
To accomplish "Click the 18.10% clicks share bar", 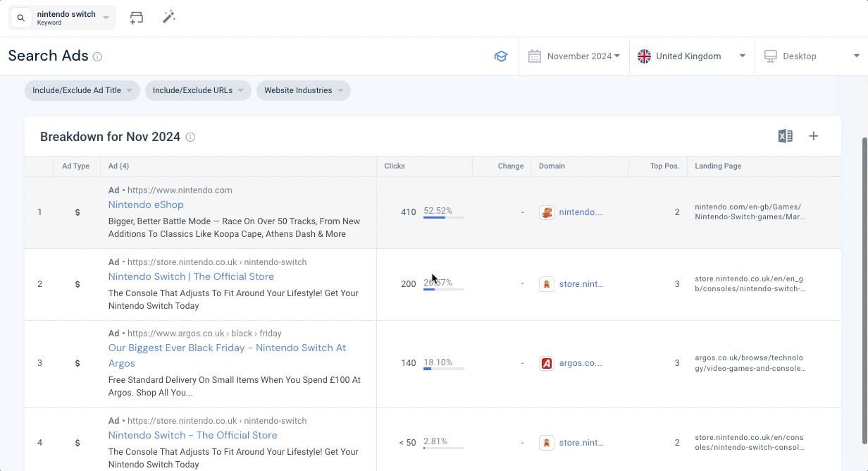I will pos(444,369).
